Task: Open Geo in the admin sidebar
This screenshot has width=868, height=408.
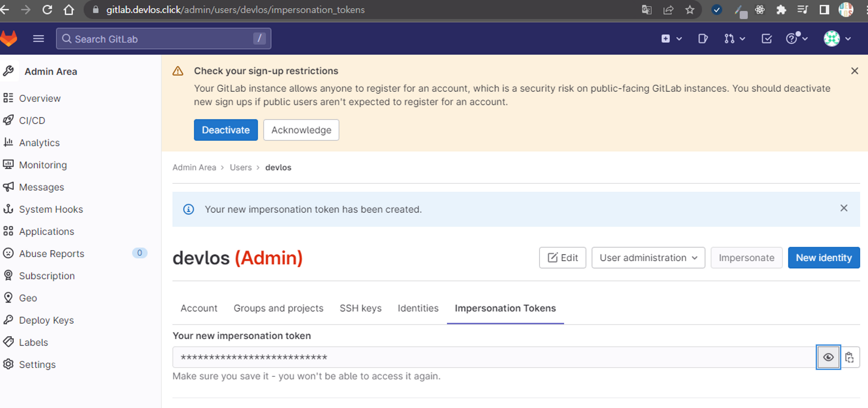Action: coord(28,298)
